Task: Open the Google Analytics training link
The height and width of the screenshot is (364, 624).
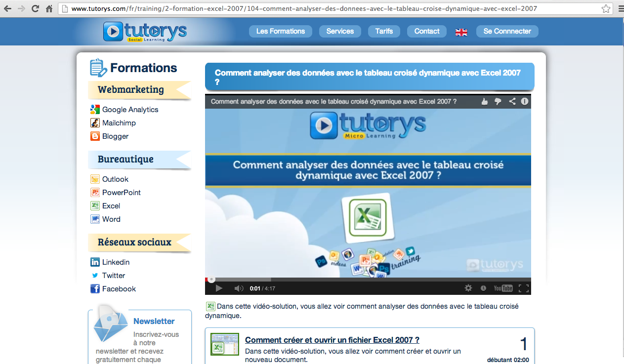Action: (x=130, y=110)
